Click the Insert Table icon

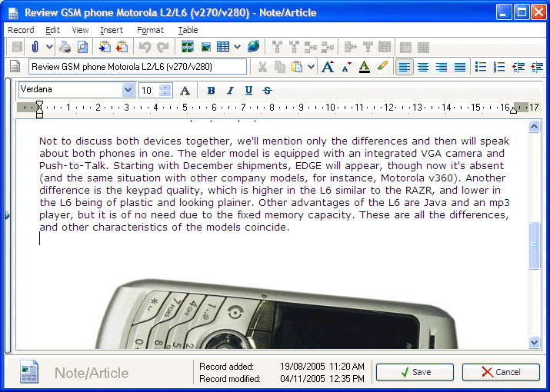[x=222, y=48]
